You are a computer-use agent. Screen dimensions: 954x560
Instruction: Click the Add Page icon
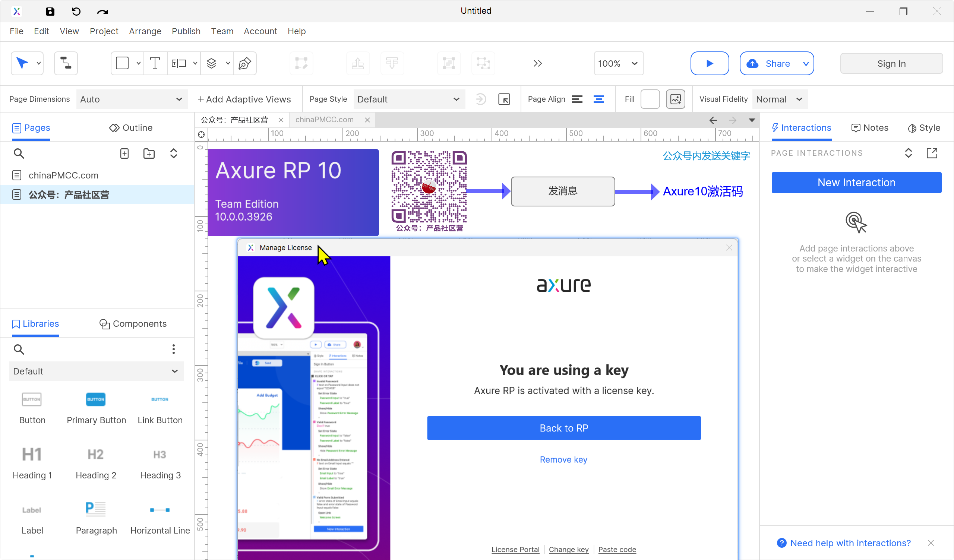124,153
